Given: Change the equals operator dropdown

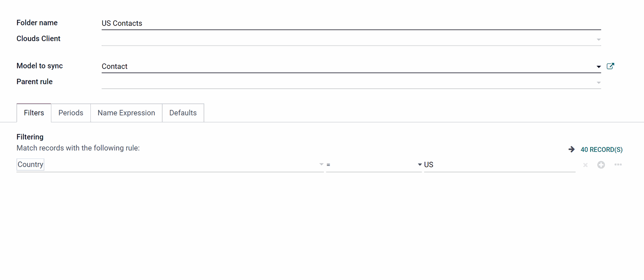Looking at the screenshot, I should click(374, 165).
